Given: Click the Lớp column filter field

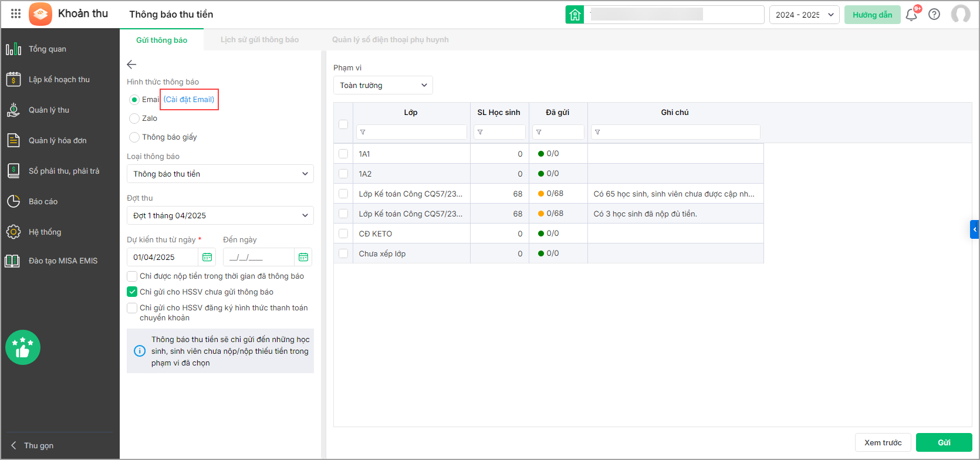Looking at the screenshot, I should (x=411, y=132).
